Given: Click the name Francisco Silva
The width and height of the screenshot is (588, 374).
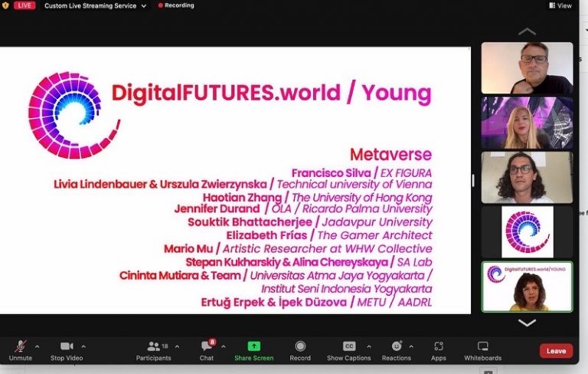Looking at the screenshot, I should [331, 173].
